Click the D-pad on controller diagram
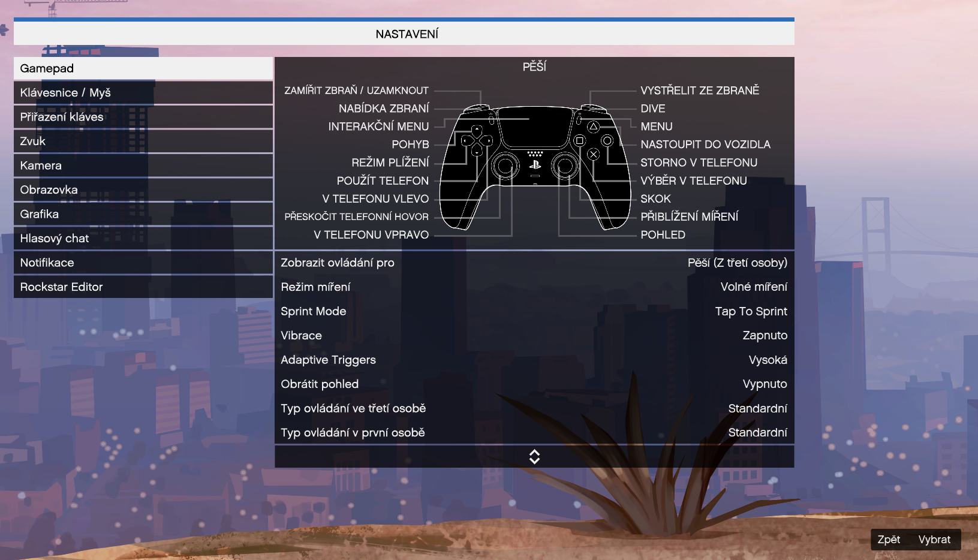Viewport: 978px width, 560px height. 477,140
